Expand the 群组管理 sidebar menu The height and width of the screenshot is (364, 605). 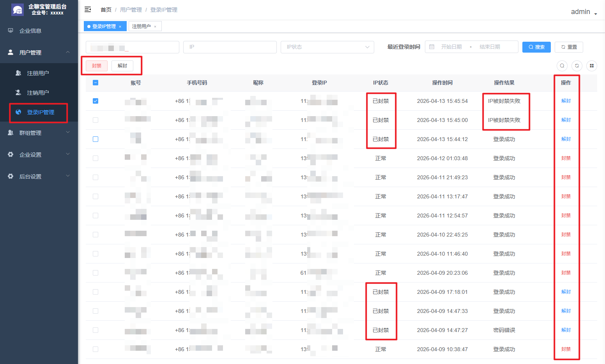click(x=39, y=133)
